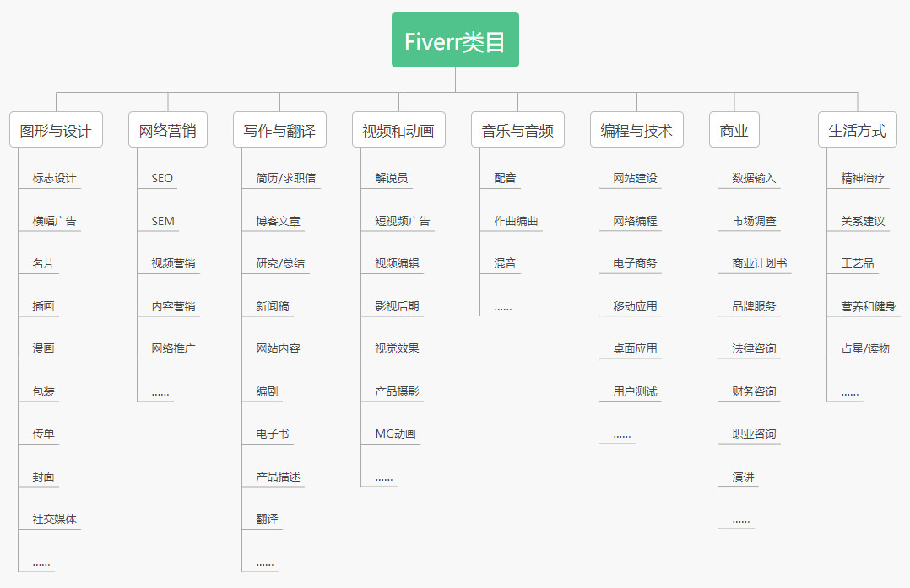Click the 包装 subtopic
The image size is (910, 588).
pos(43,391)
